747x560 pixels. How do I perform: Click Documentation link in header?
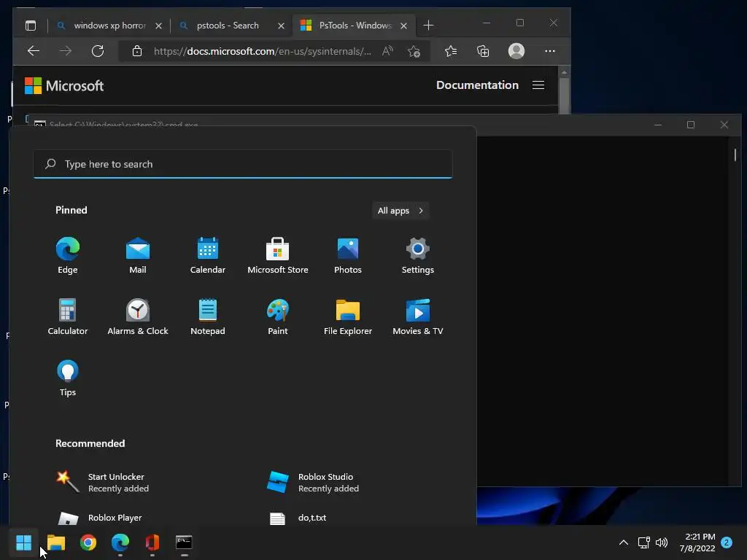click(x=477, y=85)
